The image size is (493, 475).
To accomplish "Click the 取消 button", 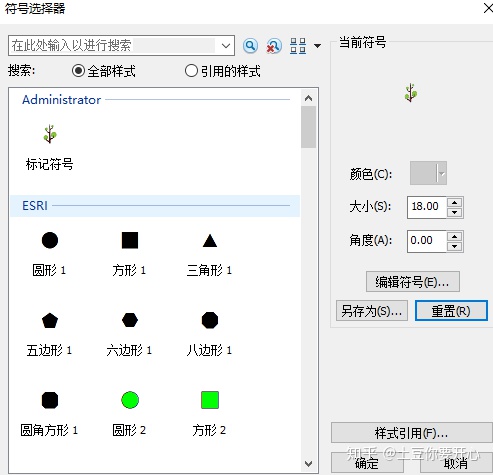I will pyautogui.click(x=456, y=463).
